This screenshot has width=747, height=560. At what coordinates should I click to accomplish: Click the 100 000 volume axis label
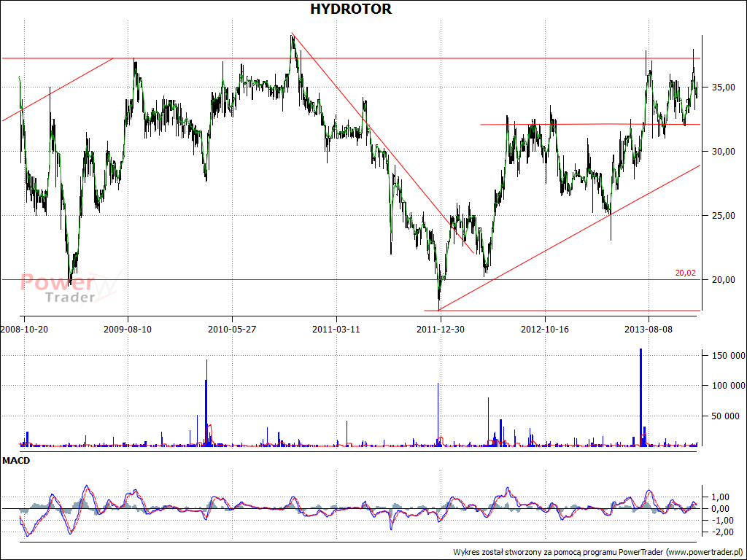pyautogui.click(x=729, y=386)
